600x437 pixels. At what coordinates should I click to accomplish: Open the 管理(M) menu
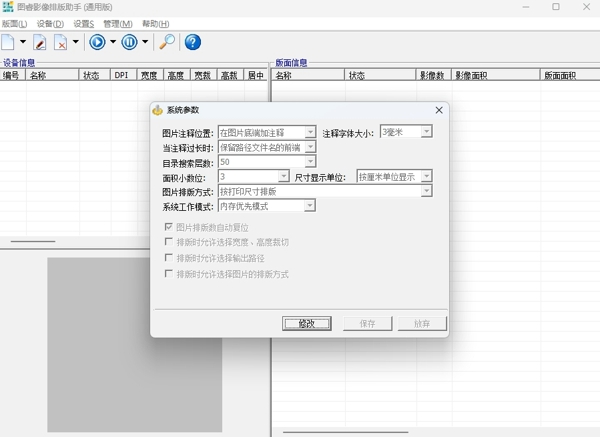(x=117, y=23)
